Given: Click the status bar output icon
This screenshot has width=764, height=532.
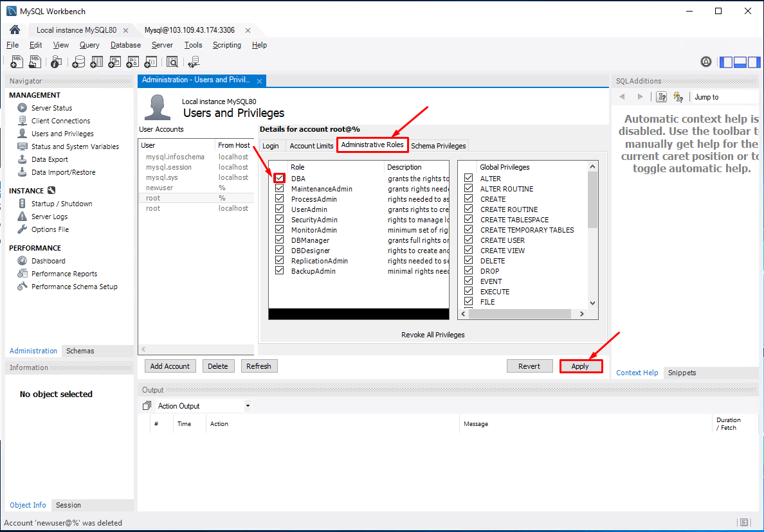Looking at the screenshot, I should pos(743,522).
